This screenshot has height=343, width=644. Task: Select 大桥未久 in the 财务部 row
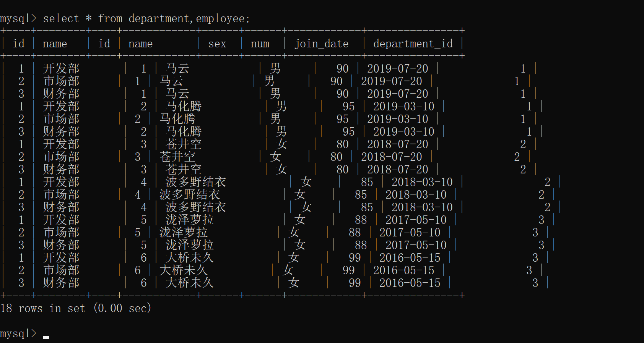[190, 283]
